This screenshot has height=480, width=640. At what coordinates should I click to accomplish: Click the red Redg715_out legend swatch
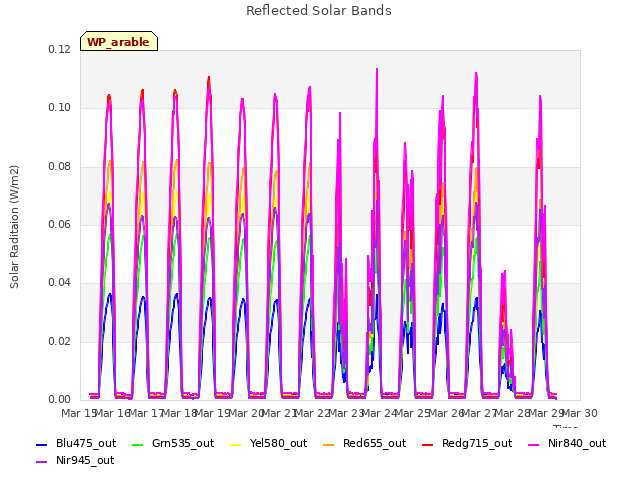[x=427, y=444]
